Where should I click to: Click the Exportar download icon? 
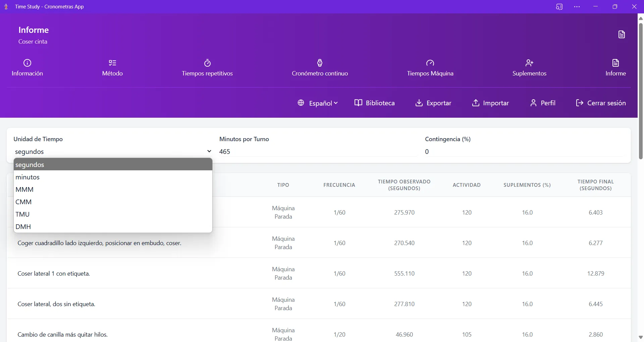pos(419,103)
